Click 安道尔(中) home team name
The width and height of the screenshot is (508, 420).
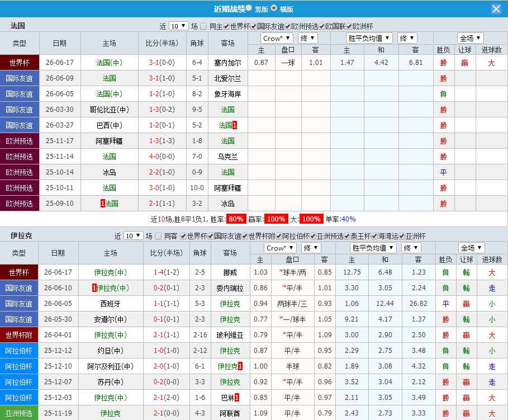tap(111, 319)
